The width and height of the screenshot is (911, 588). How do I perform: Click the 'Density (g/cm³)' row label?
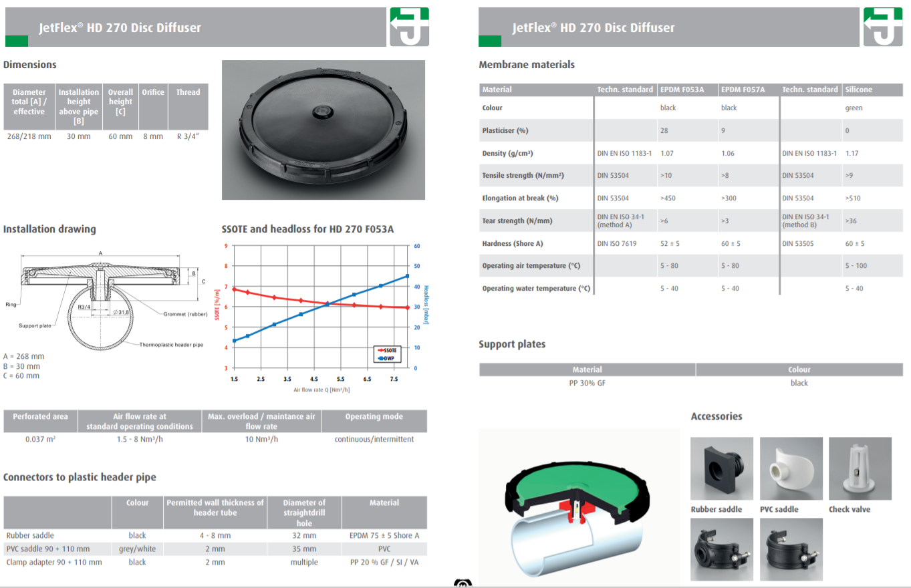[x=507, y=153]
